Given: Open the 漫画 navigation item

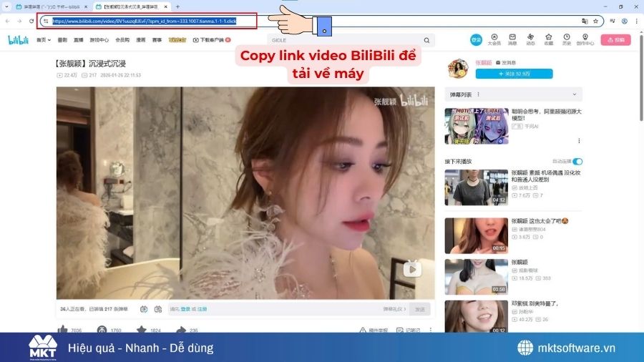Looking at the screenshot, I should pos(141,40).
